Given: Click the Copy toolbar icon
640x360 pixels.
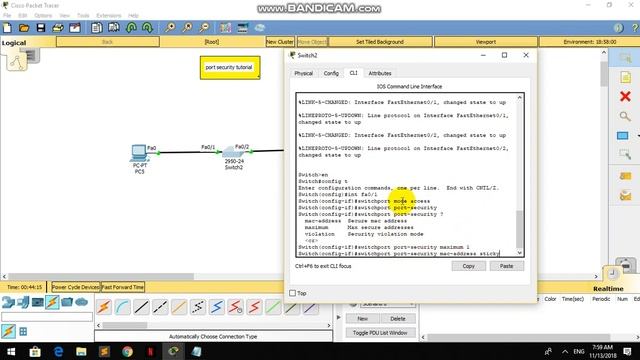Looking at the screenshot, I should (x=97, y=28).
